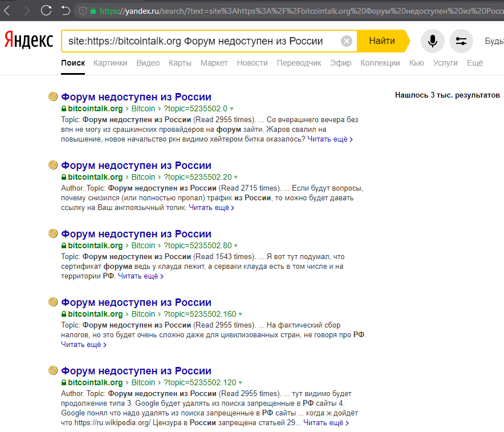Open the Переводчик tab
The width and height of the screenshot is (504, 432).
point(299,63)
